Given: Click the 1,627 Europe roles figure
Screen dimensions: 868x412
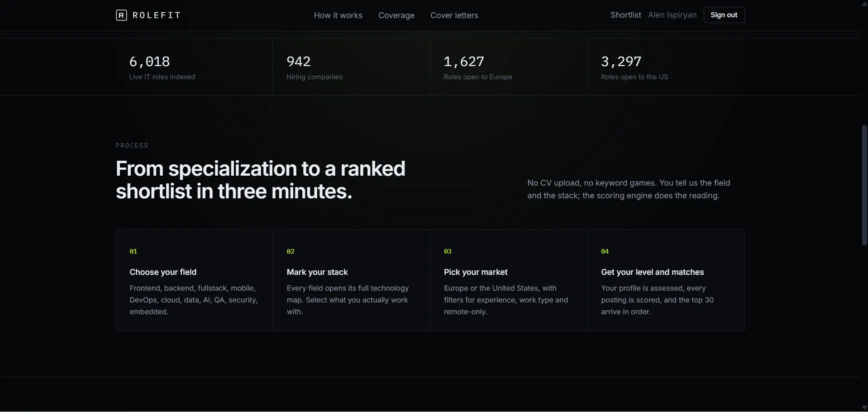Looking at the screenshot, I should [x=464, y=61].
